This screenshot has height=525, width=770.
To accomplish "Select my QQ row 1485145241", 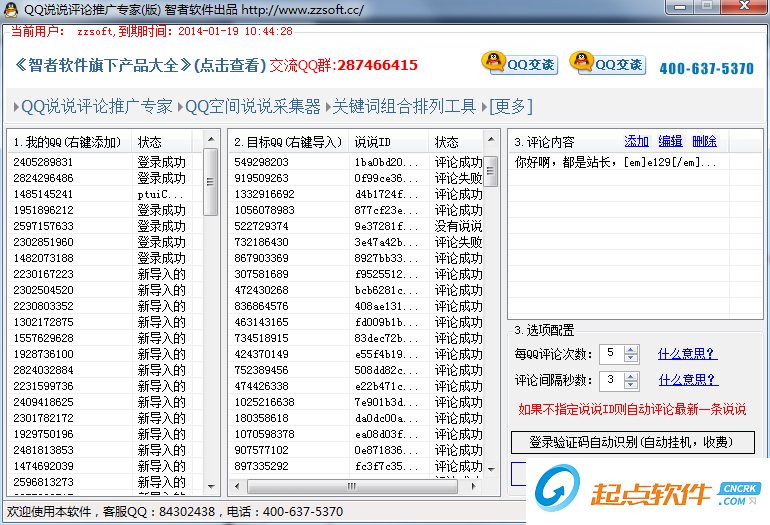I will (x=105, y=194).
